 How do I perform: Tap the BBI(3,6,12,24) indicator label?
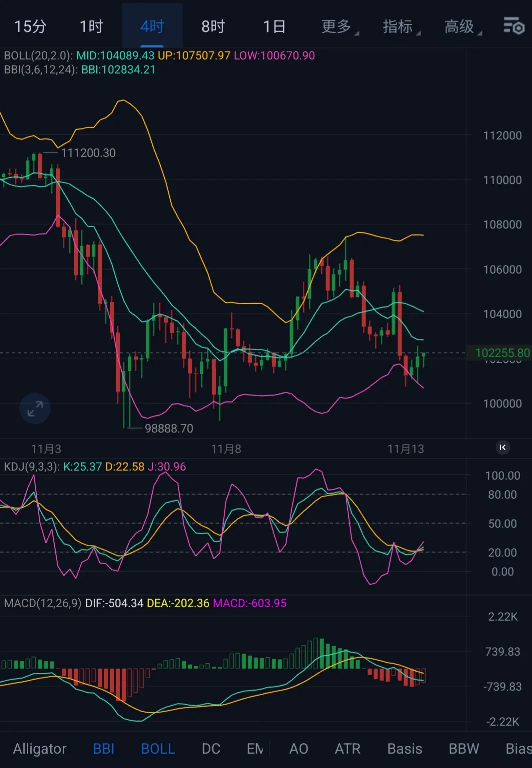tap(41, 70)
